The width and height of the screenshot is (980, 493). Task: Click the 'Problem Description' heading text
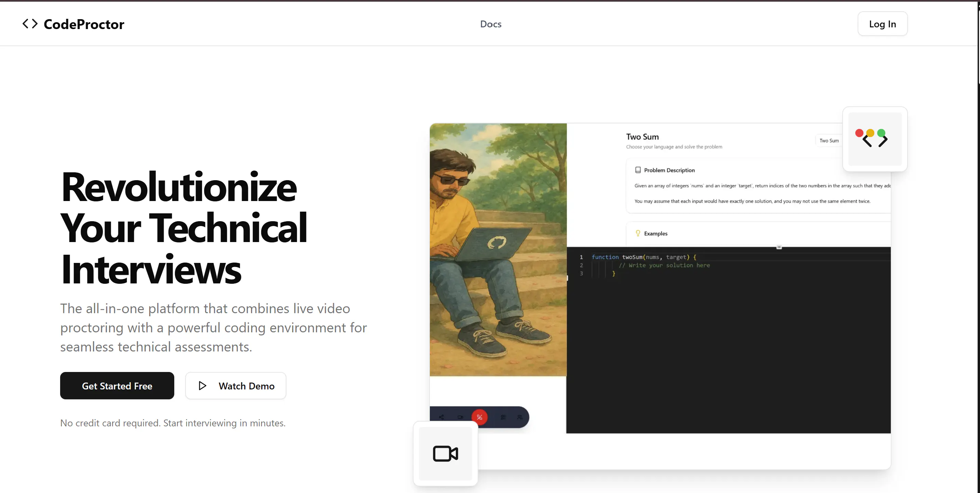pos(669,170)
